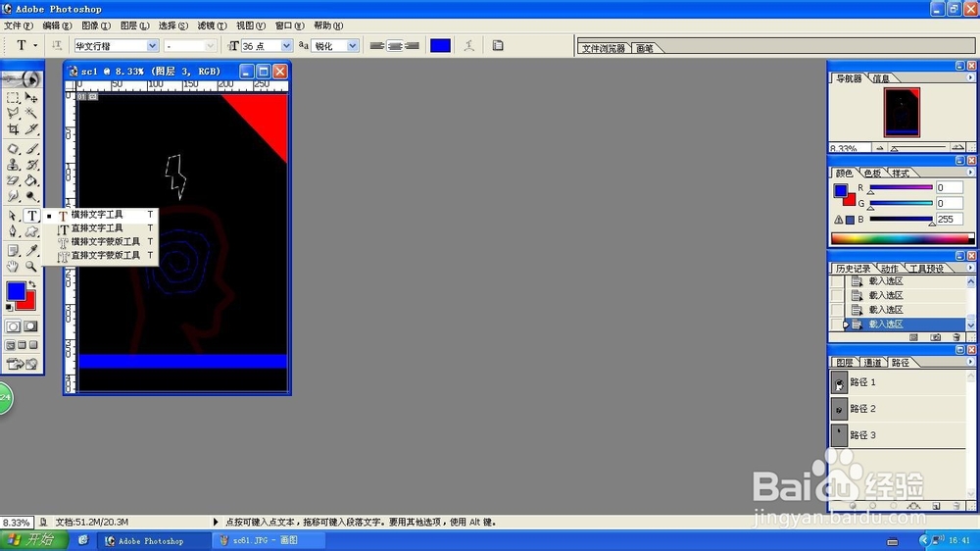
Task: Open the Type tool preset picker arrow
Action: (x=35, y=46)
